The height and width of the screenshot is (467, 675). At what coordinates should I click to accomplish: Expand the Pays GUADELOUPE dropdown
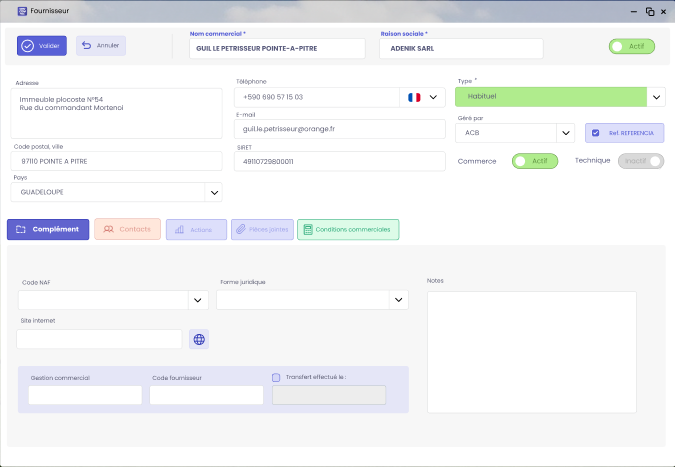(214, 192)
